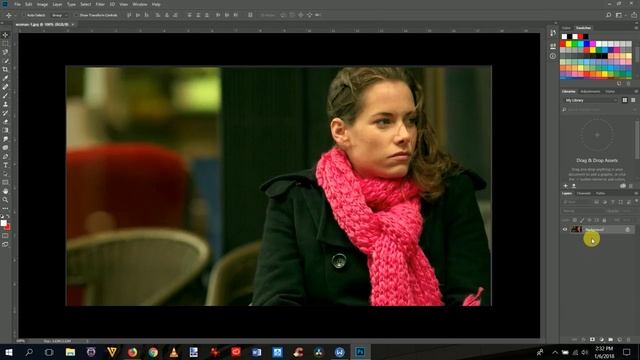
Task: Click the Background layer lock icon
Action: pyautogui.click(x=628, y=230)
